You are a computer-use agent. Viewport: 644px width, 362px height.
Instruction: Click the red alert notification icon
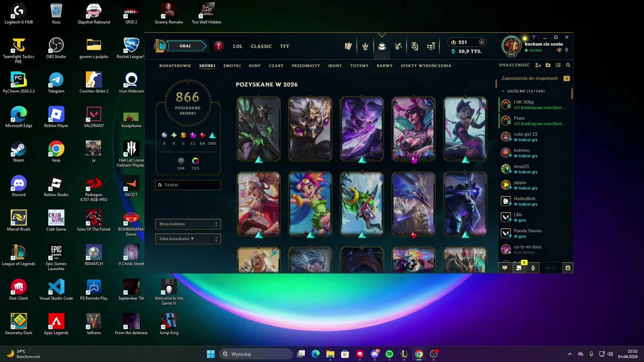[218, 46]
